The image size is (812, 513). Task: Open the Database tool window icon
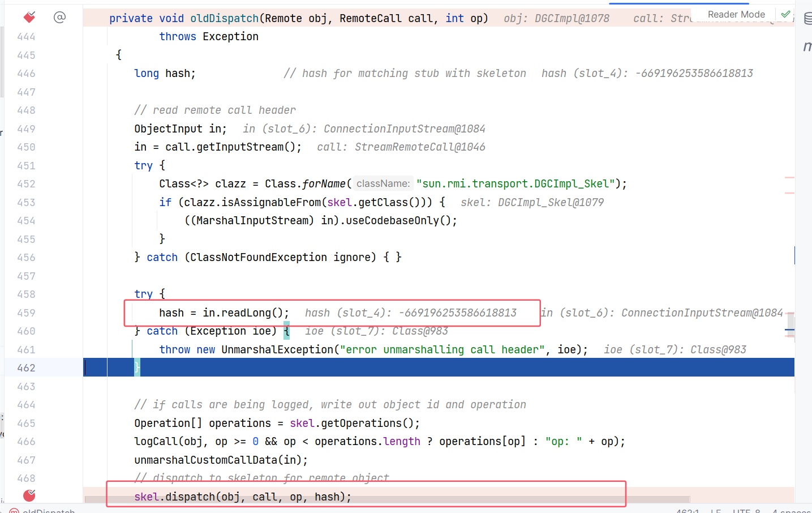tap(807, 19)
